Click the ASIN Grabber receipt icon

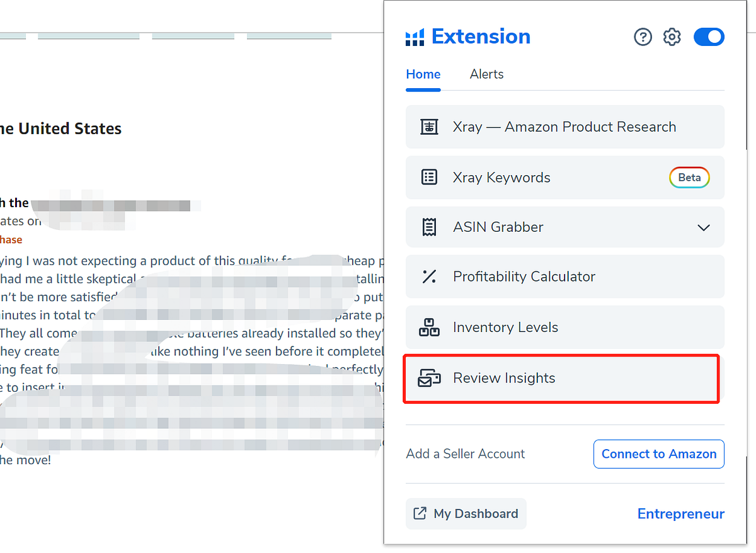pyautogui.click(x=429, y=227)
